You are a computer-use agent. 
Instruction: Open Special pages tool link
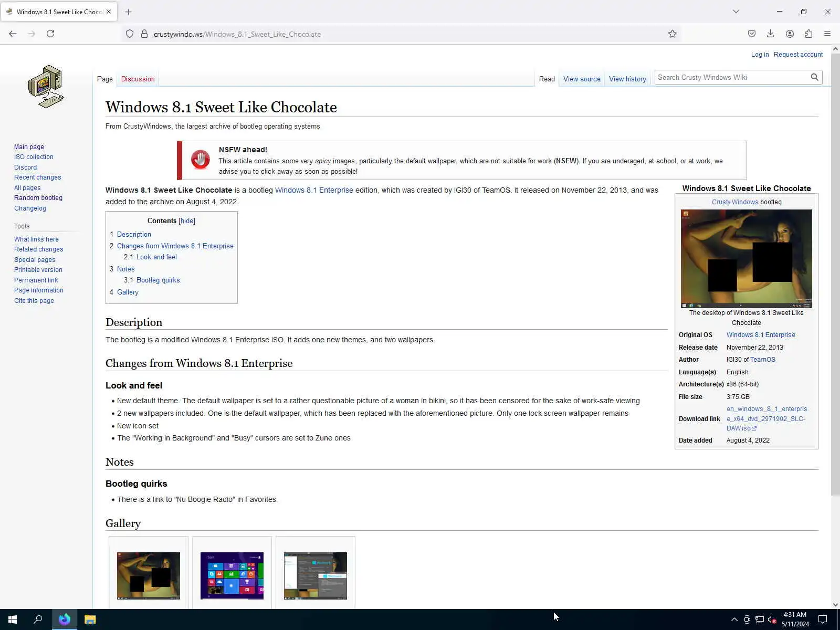pyautogui.click(x=35, y=260)
